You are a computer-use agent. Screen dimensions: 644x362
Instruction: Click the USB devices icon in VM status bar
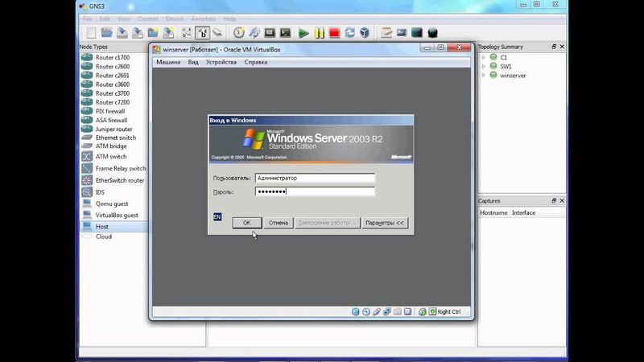(377, 312)
